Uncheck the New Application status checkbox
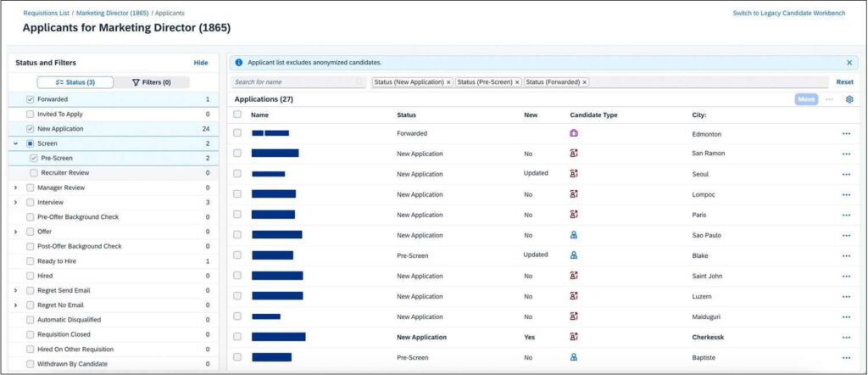 pyautogui.click(x=31, y=129)
